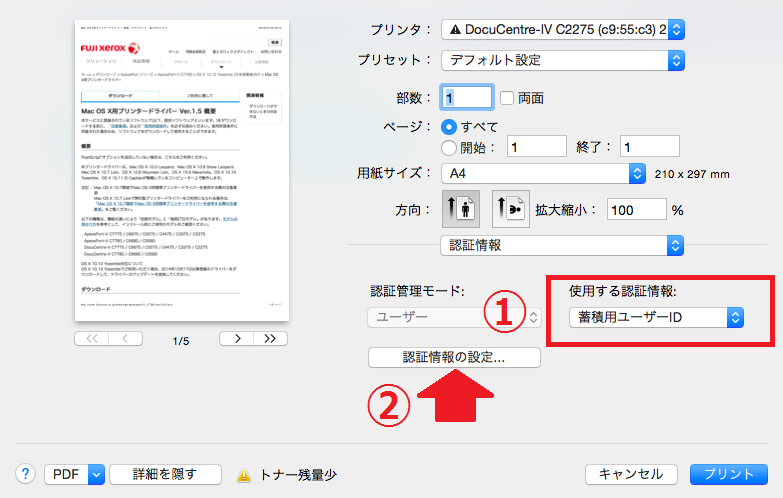Screen dimensions: 783x498
Task: Open the 蓄積用ユーザーID authentication dropdown
Action: (x=657, y=317)
